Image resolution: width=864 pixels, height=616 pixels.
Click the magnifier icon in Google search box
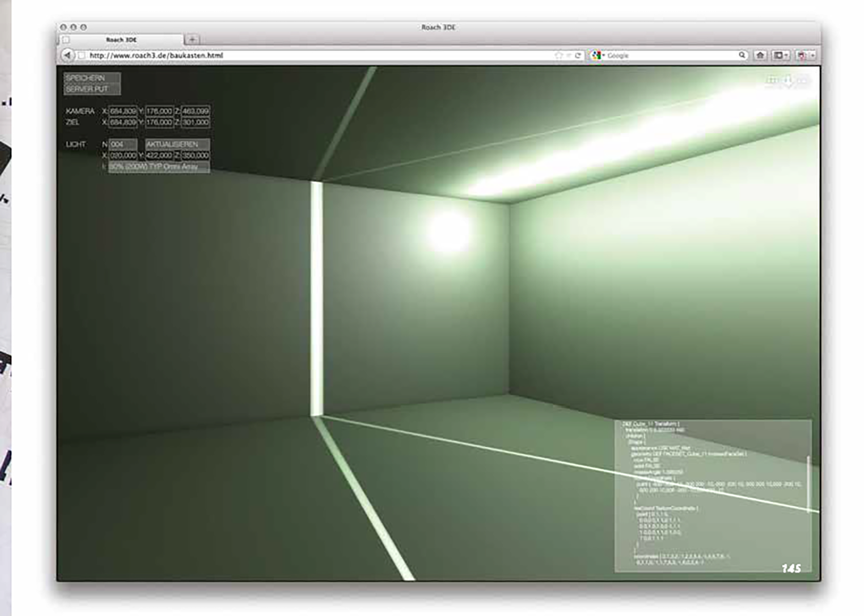point(742,55)
